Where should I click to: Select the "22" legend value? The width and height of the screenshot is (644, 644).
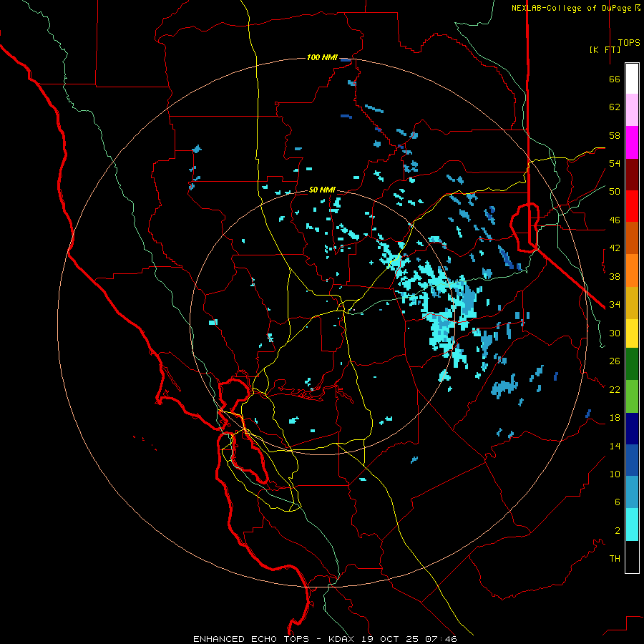tap(615, 389)
